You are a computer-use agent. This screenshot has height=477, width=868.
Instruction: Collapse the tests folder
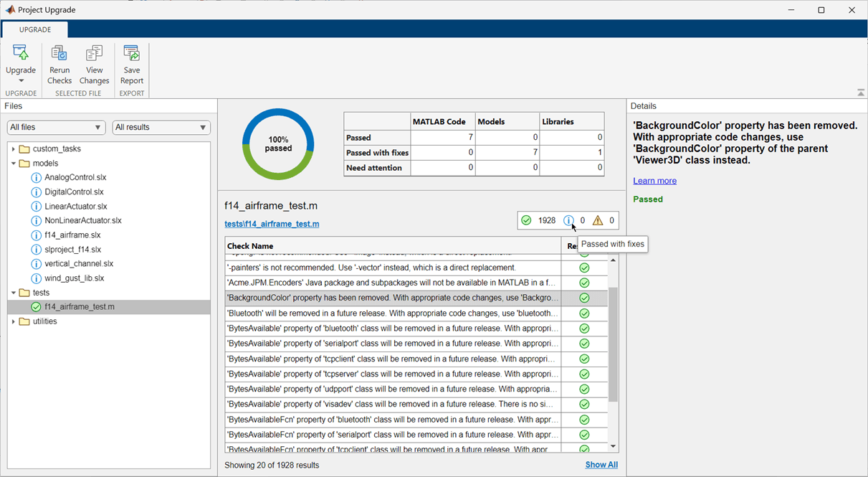[14, 293]
